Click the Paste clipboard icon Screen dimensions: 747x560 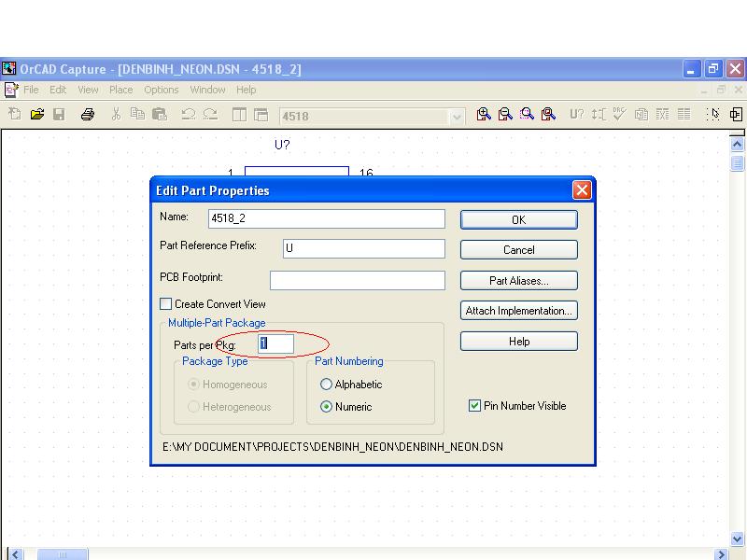point(160,114)
